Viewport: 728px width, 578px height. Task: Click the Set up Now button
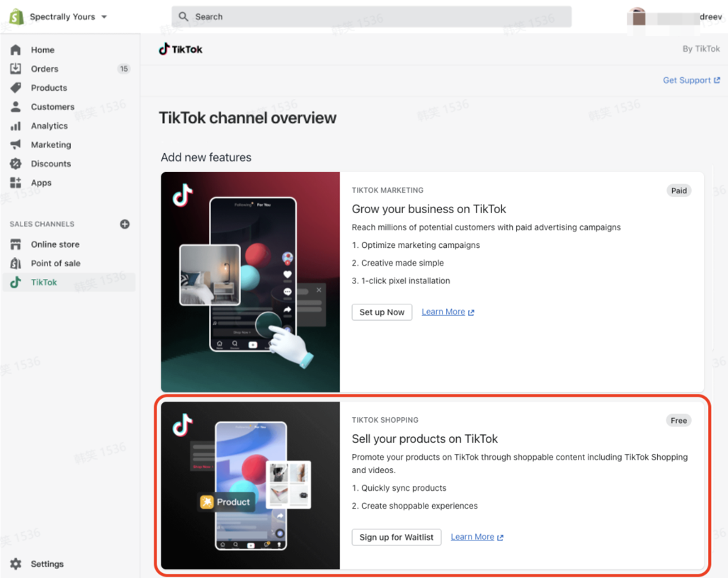click(382, 312)
